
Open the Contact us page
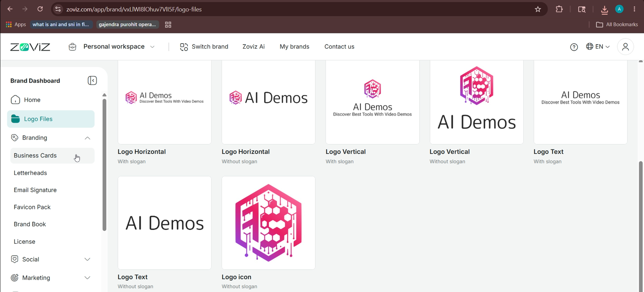point(339,47)
